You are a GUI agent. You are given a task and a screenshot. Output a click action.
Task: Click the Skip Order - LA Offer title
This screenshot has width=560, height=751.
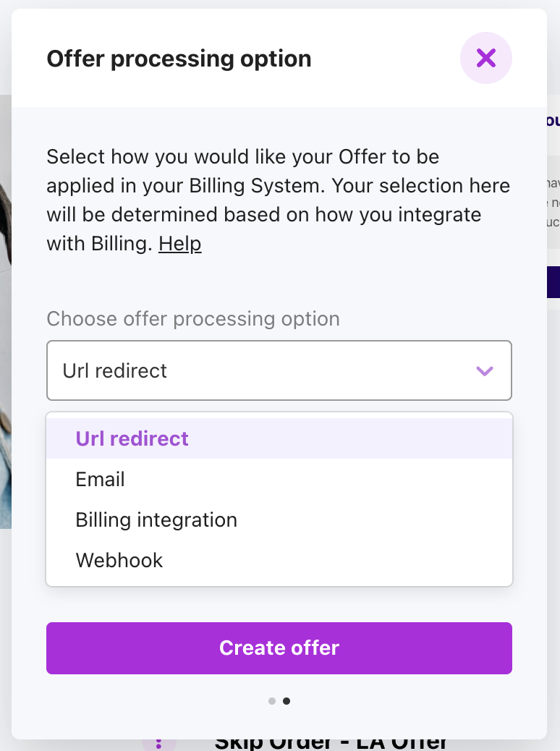[331, 744]
